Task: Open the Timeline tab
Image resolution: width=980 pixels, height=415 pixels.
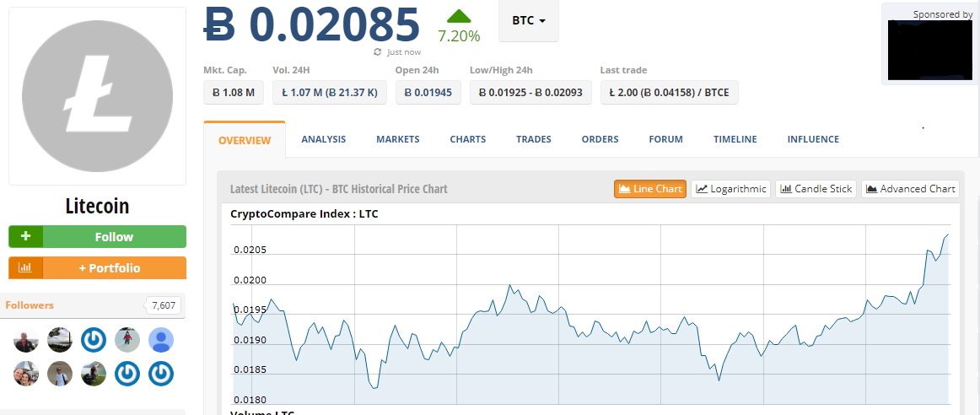Action: point(735,139)
